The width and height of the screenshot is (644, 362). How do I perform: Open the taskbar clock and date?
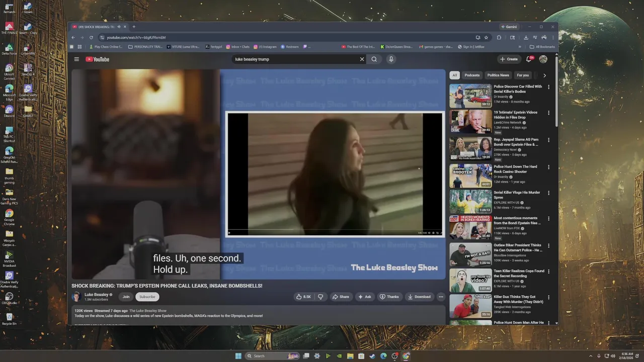tap(627, 356)
